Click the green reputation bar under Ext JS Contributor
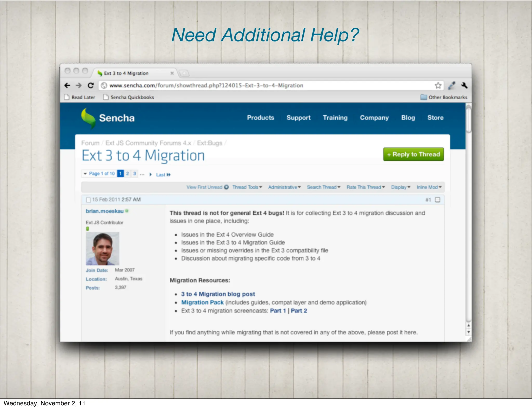This screenshot has width=532, height=409. tap(88, 229)
